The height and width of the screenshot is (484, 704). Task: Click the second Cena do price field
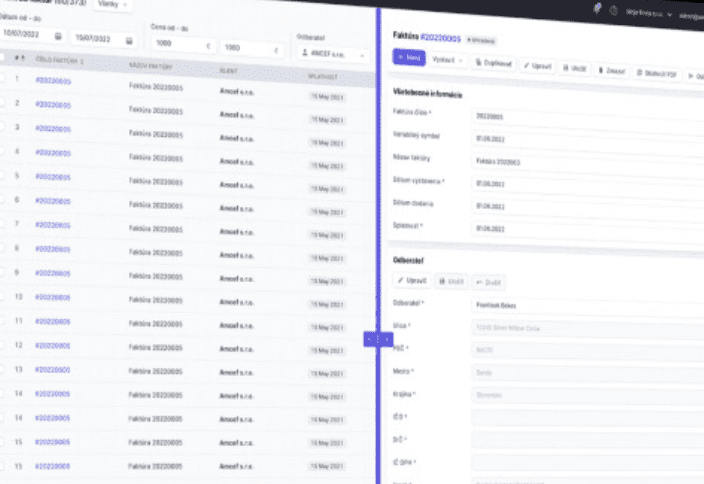click(x=252, y=48)
